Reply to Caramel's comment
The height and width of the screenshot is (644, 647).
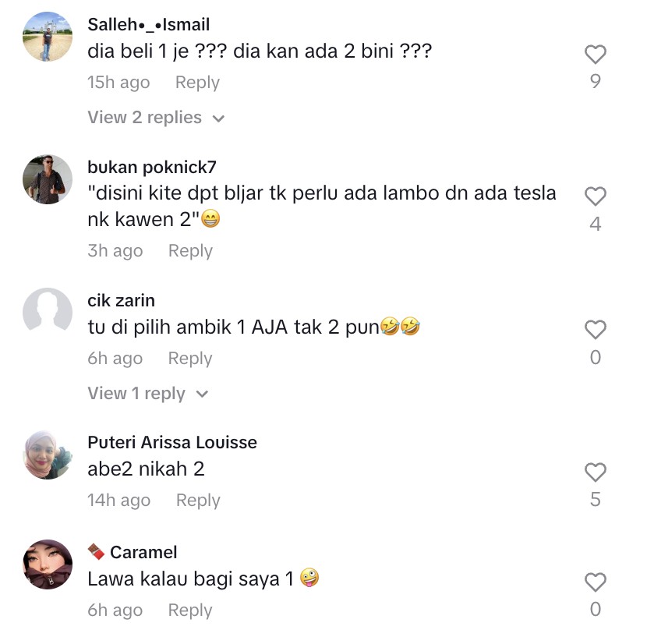[x=190, y=610]
